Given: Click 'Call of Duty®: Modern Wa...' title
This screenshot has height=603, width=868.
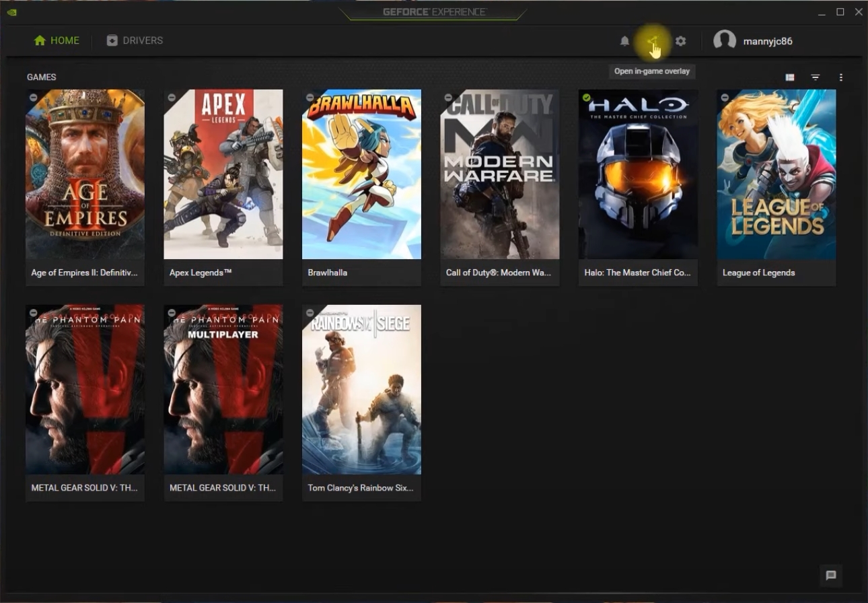Looking at the screenshot, I should point(499,273).
